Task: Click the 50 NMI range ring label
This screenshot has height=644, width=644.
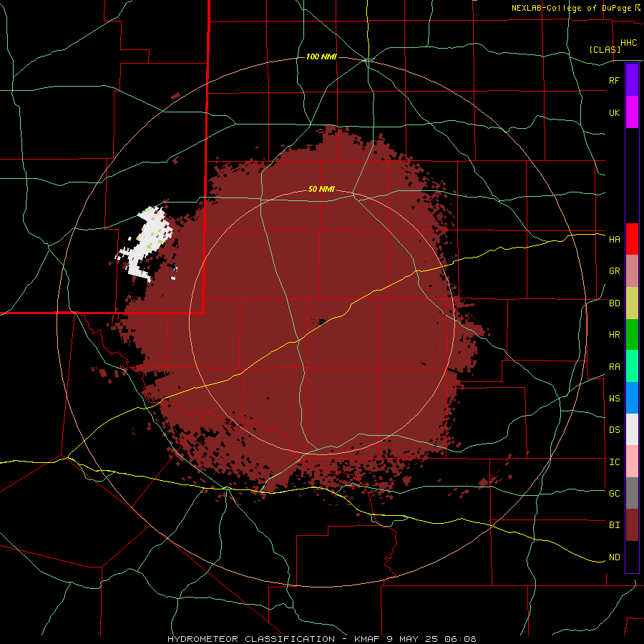Action: (321, 190)
